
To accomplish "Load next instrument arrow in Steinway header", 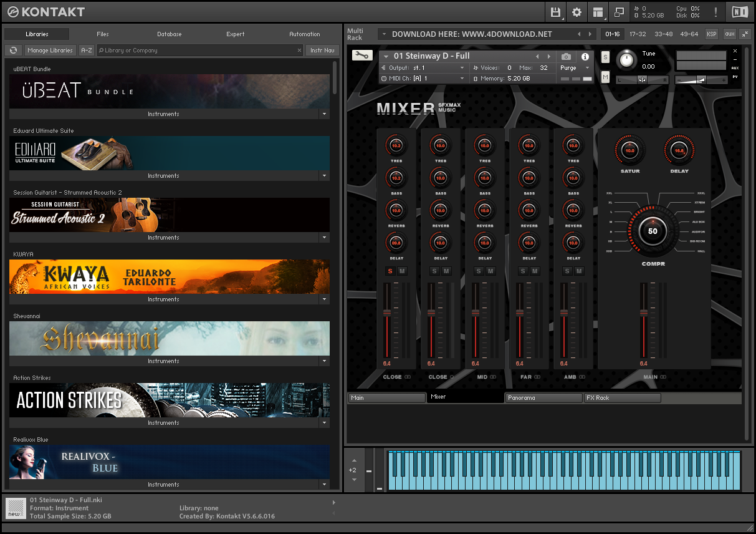I will pyautogui.click(x=549, y=56).
